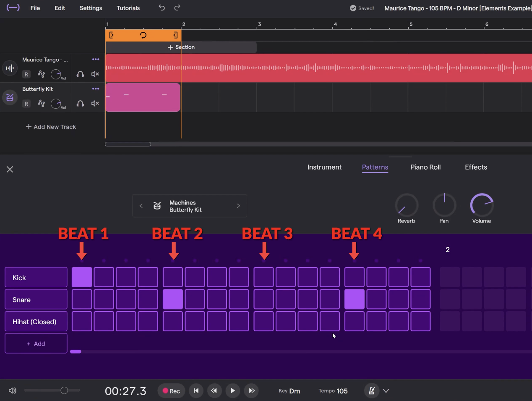
Task: Start playback with the play button
Action: [232, 391]
